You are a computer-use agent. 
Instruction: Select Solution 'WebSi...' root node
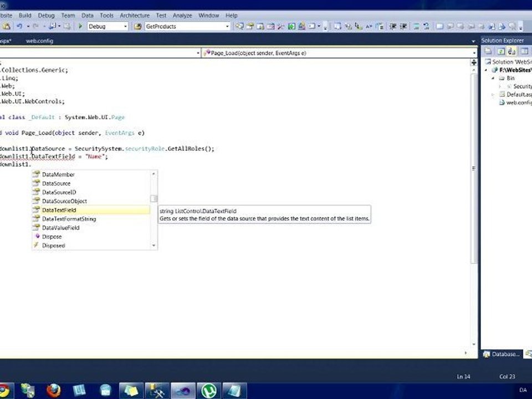[508, 62]
